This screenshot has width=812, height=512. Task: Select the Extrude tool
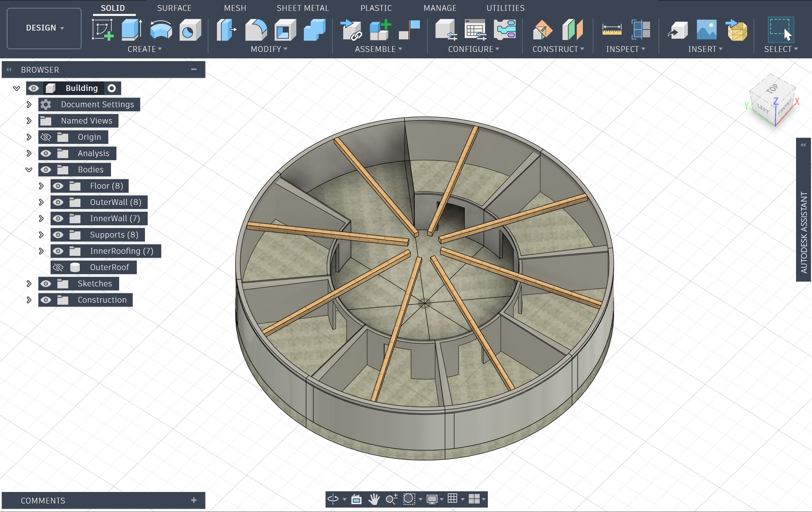point(132,30)
